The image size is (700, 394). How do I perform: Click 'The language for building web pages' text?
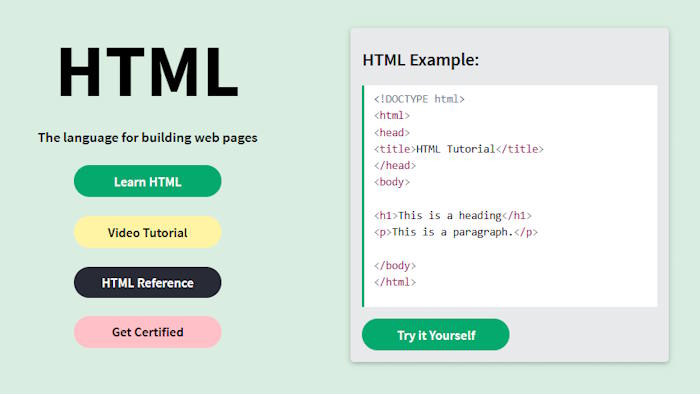tap(148, 137)
